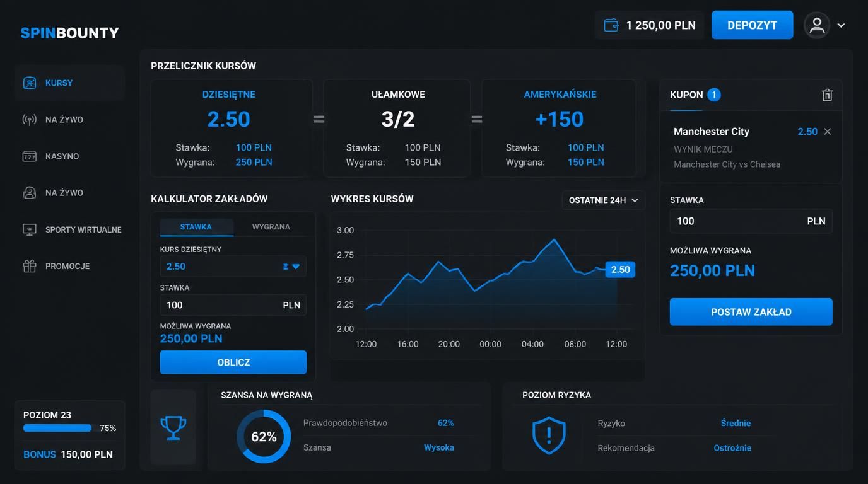
Task: Remove Manchester City bet with X
Action: (828, 132)
